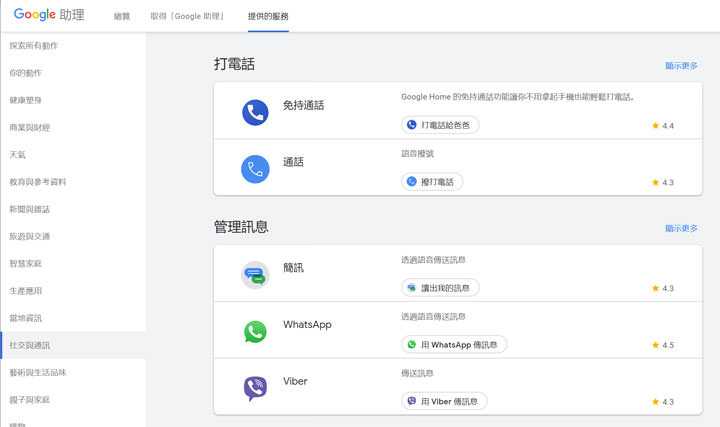Open the 藝術與生活品味 category
Screen dimensions: 720x427
[x=38, y=372]
